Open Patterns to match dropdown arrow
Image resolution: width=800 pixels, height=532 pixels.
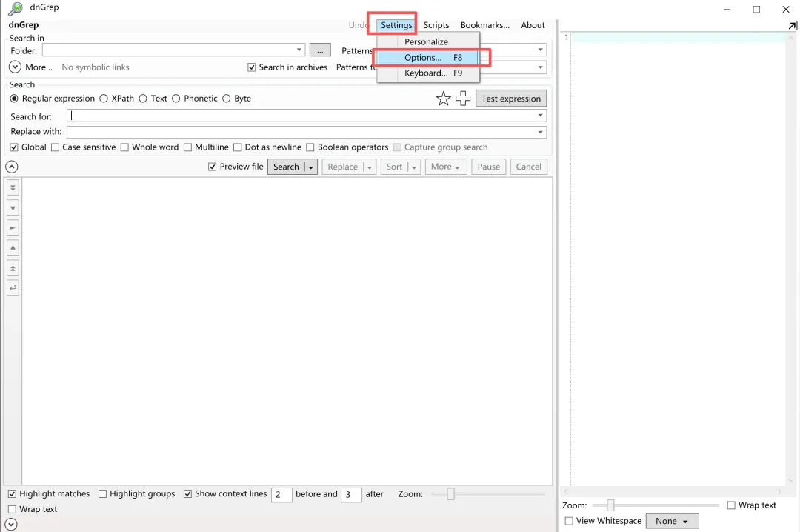540,50
